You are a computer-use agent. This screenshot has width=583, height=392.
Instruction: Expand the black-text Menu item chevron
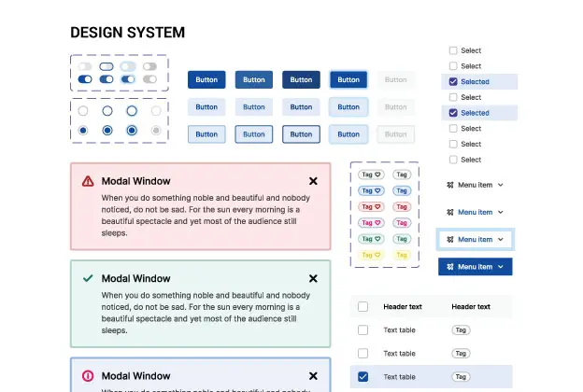[501, 185]
